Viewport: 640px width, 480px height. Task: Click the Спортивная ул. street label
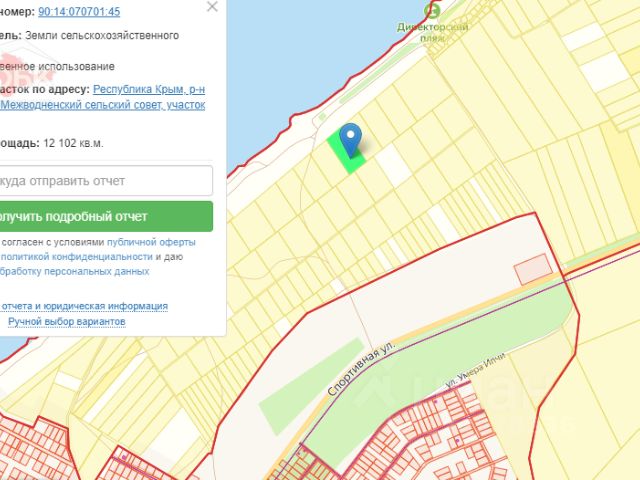(x=362, y=369)
